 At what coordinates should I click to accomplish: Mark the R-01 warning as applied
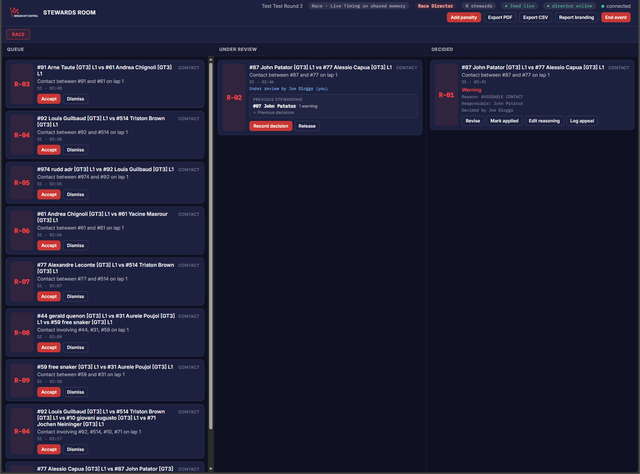click(x=504, y=121)
